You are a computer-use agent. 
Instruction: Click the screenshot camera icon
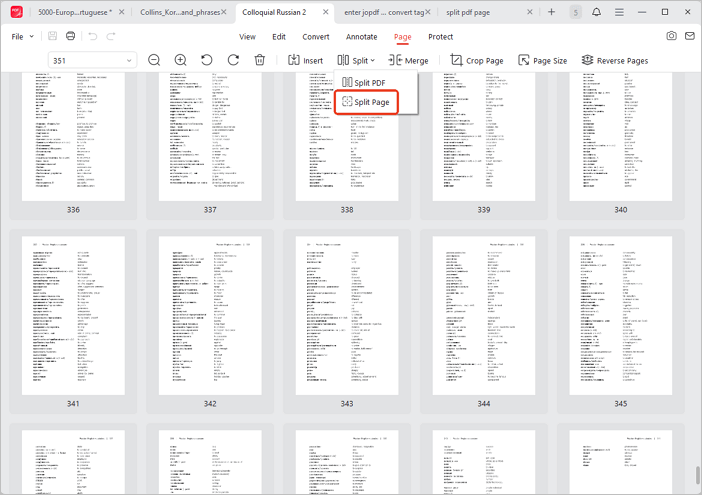click(x=671, y=36)
